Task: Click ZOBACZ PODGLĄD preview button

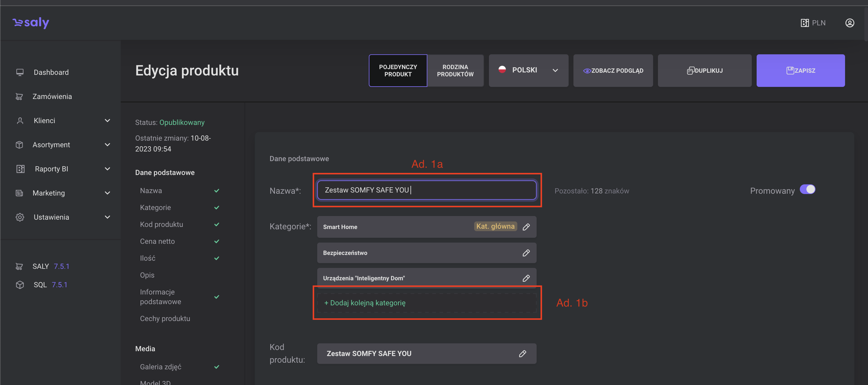Action: coord(613,71)
